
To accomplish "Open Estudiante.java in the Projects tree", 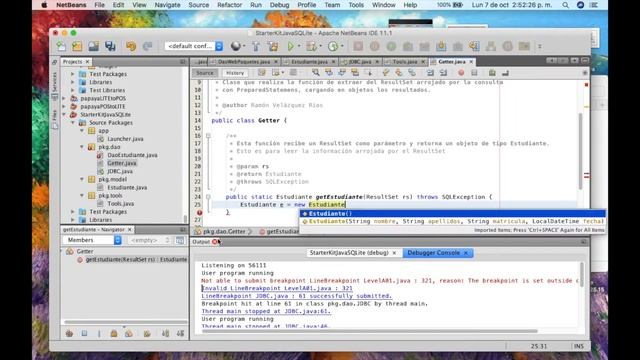I will (127, 187).
